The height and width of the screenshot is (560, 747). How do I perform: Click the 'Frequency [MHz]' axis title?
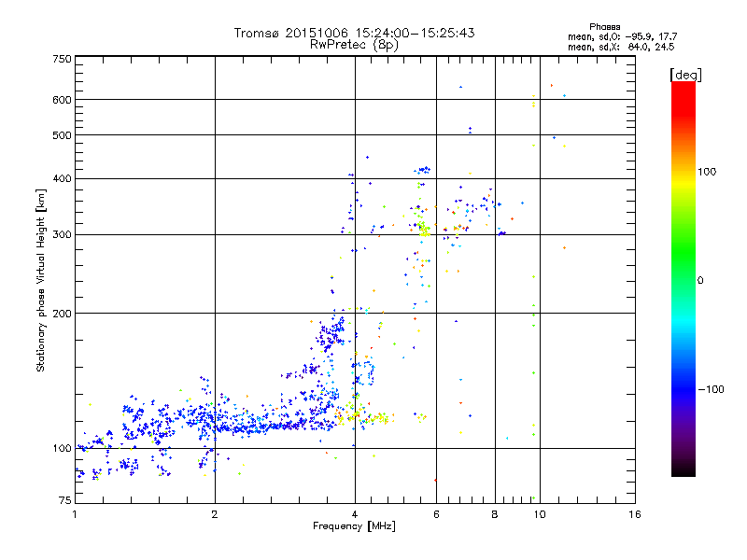coord(354,526)
